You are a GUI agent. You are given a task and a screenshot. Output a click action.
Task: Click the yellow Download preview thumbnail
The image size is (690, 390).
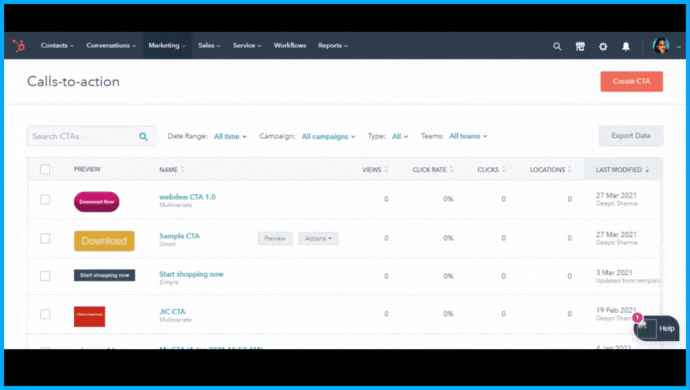104,241
